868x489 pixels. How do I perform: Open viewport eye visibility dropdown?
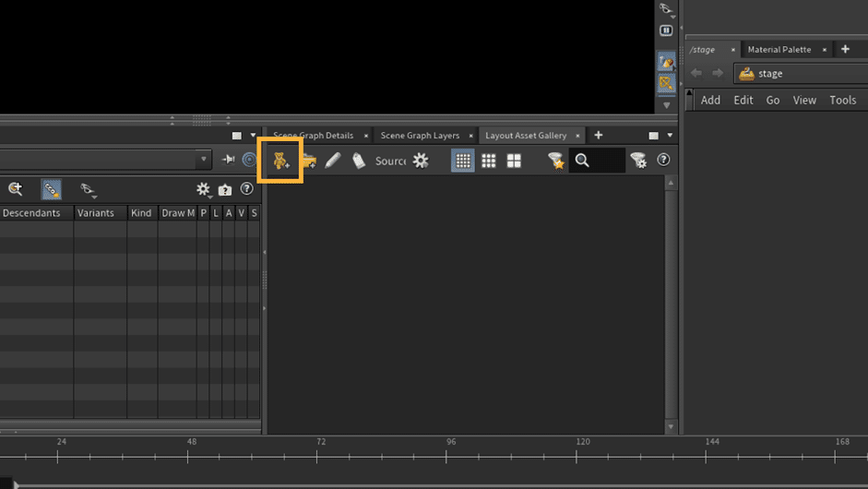coord(666,9)
